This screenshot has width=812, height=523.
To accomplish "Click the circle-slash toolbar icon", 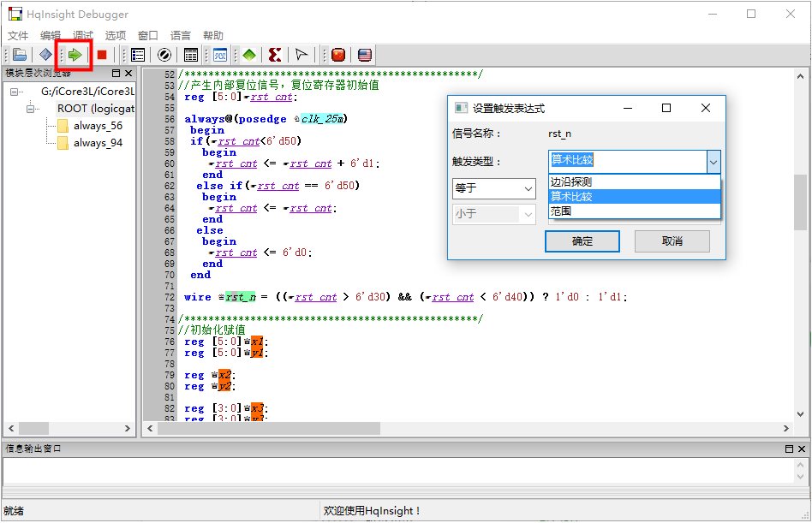I will (164, 55).
